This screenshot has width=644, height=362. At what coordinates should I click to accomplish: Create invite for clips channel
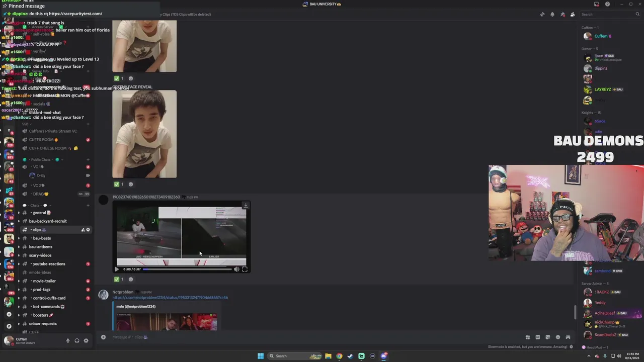coord(83,230)
